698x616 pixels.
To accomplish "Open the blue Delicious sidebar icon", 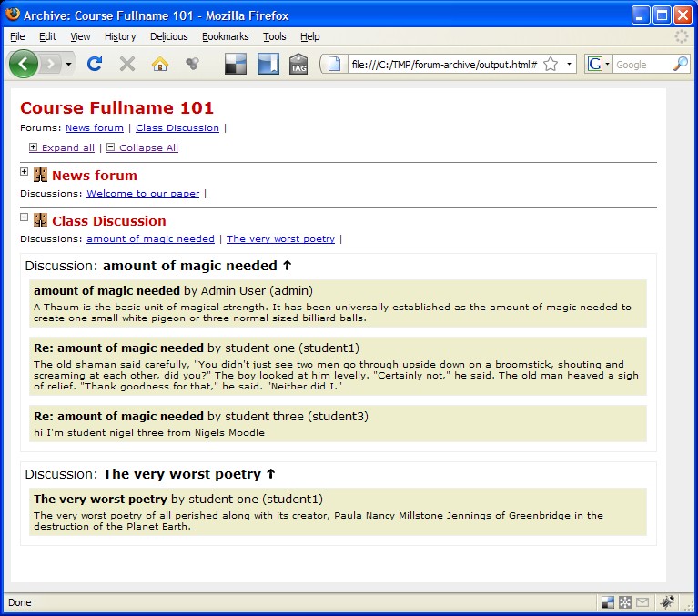I will (268, 64).
